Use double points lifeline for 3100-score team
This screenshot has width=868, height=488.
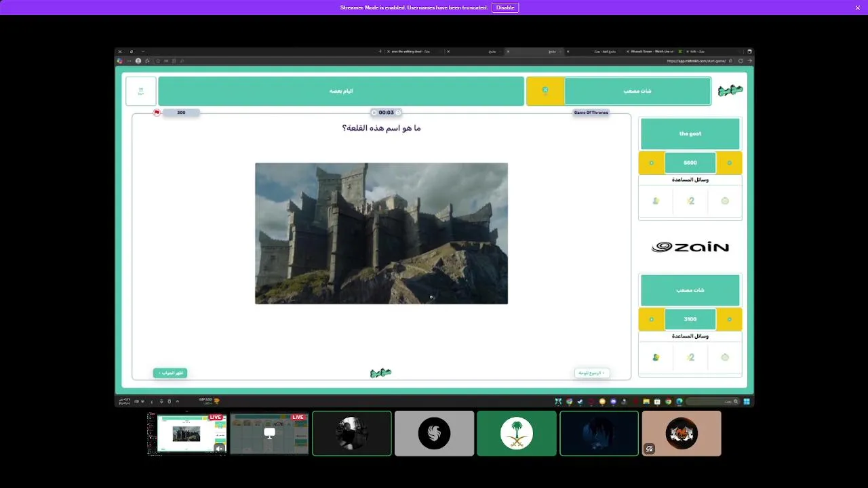coord(690,357)
